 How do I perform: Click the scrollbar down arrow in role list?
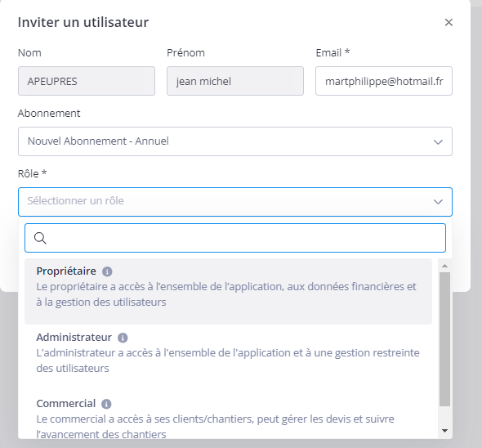click(444, 431)
